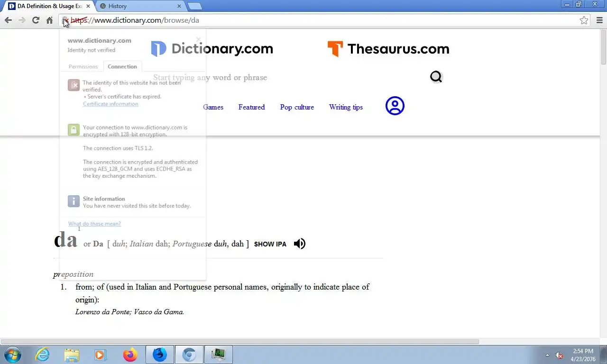Reload the current page
The image size is (607, 364).
(36, 20)
